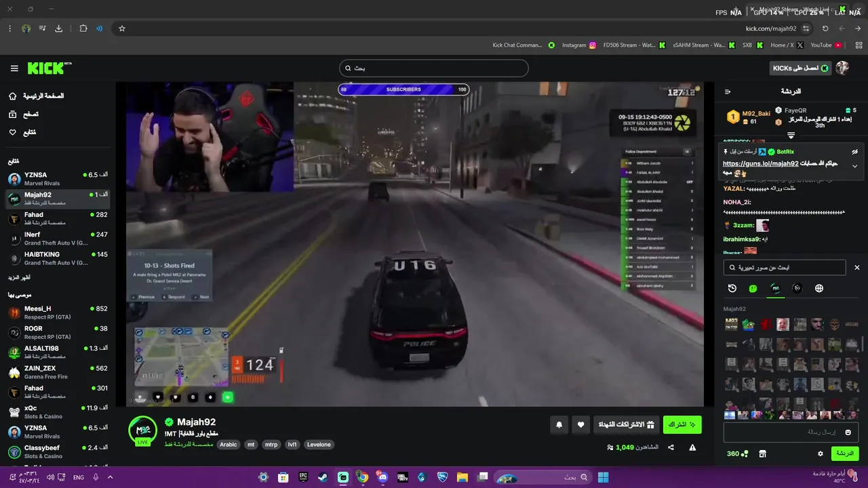This screenshot has width=868, height=488.
Task: Click the emote search field
Action: [785, 268]
